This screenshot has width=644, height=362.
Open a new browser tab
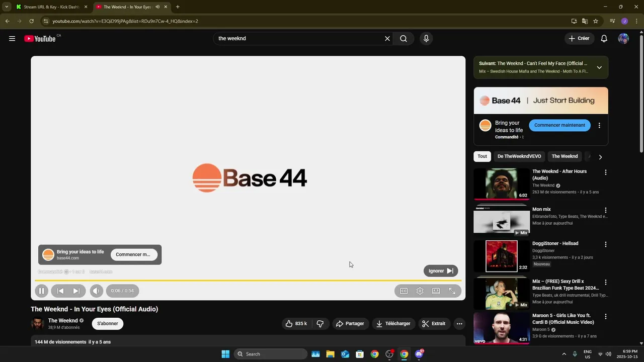178,7
